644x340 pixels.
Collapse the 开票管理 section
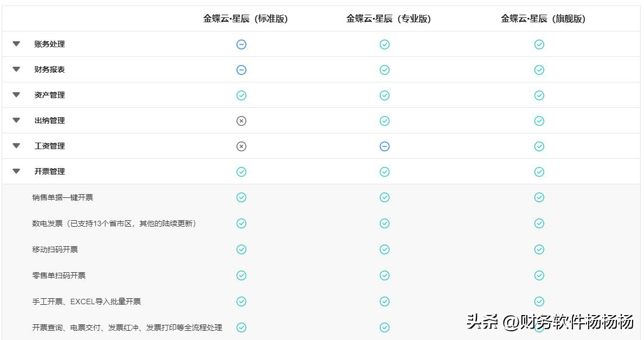16,171
